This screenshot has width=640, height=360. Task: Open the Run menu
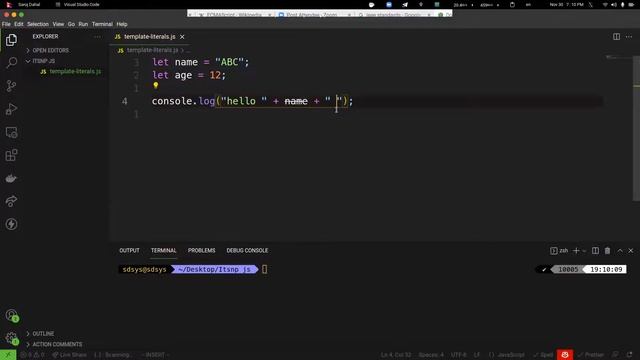tap(83, 24)
